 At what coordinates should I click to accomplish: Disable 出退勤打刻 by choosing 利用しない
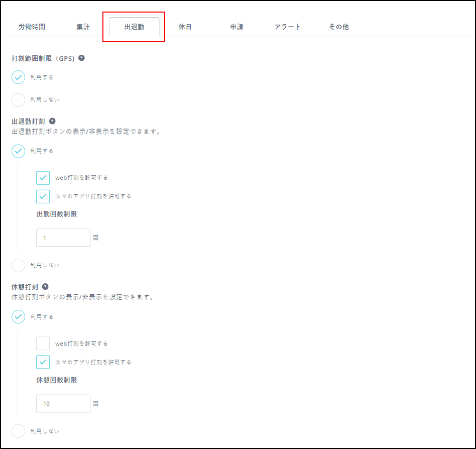18,265
